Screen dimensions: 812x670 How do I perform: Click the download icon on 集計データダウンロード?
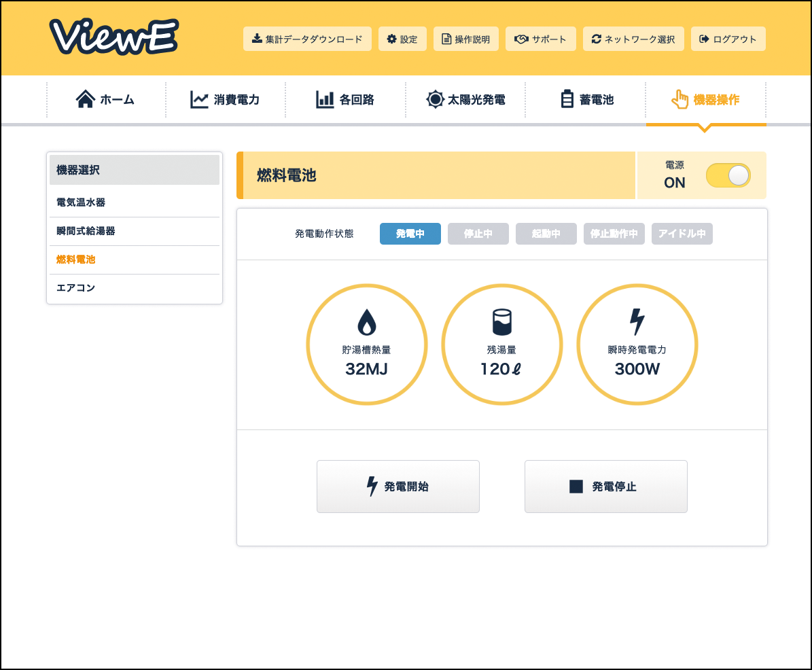point(257,39)
